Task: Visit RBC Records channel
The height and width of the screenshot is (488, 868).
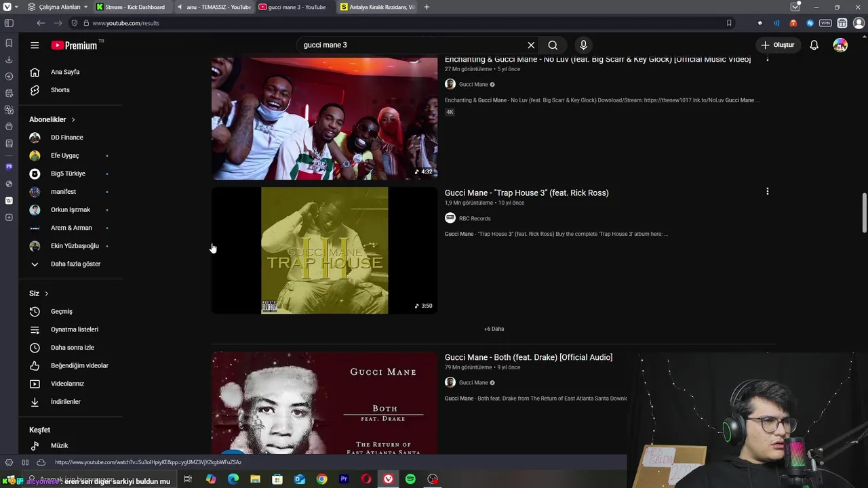Action: pos(474,218)
